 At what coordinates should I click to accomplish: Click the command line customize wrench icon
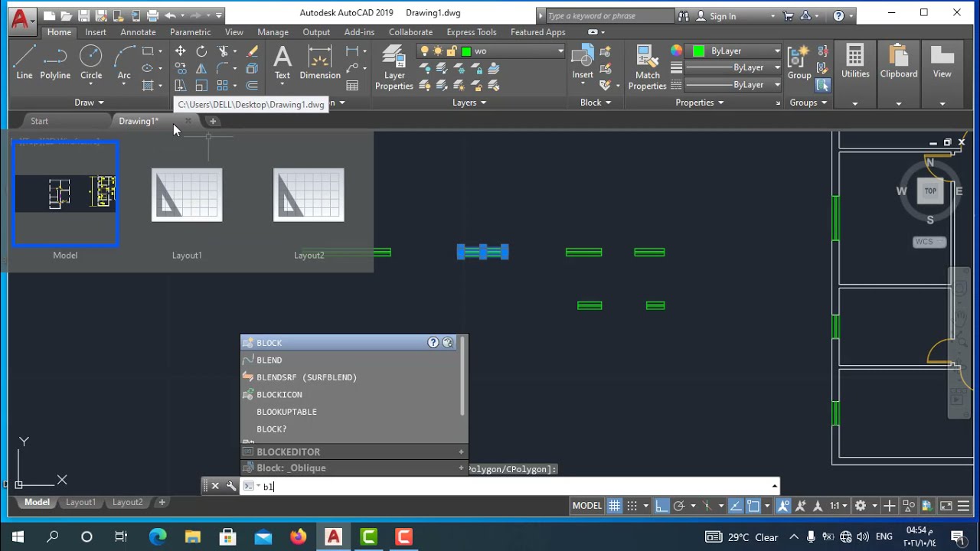(231, 486)
